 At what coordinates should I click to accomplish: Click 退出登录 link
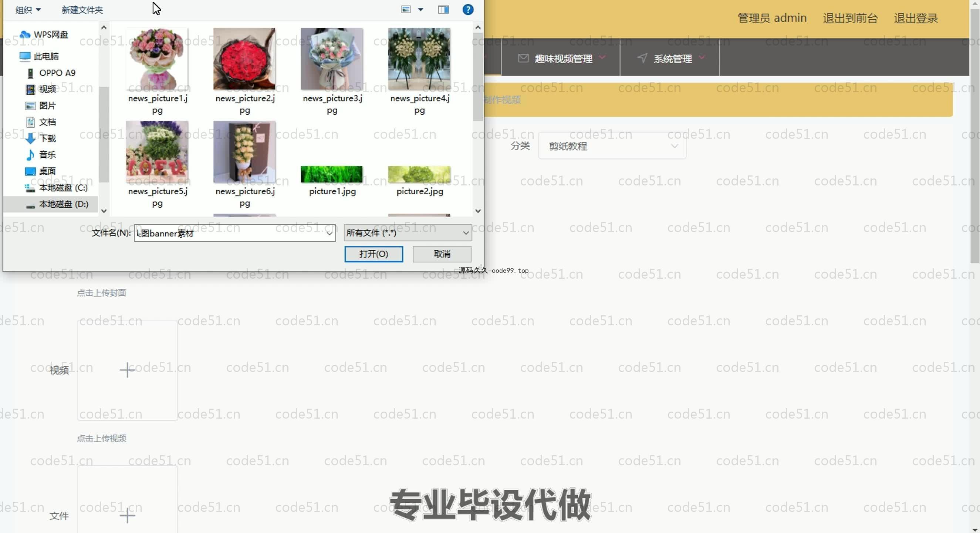tap(916, 18)
